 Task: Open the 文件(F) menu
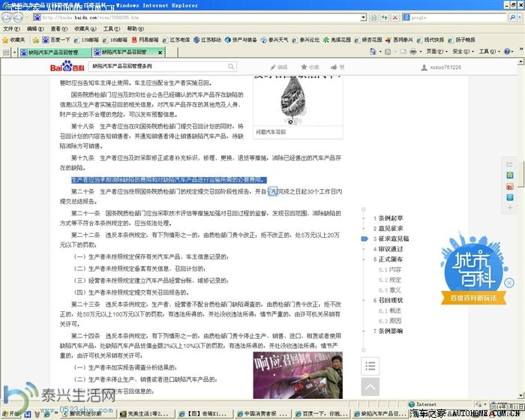11,28
